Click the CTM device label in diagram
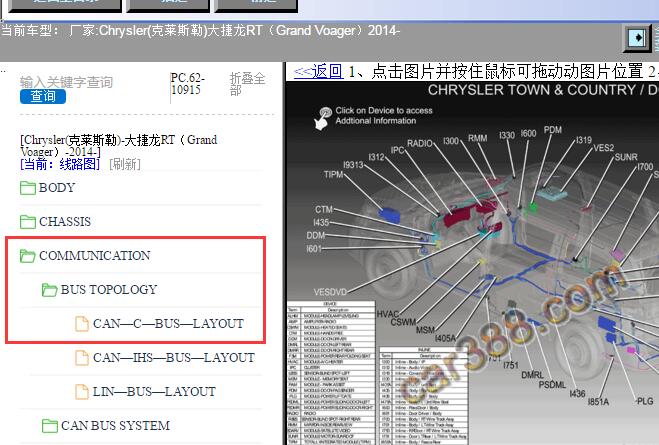 point(324,209)
